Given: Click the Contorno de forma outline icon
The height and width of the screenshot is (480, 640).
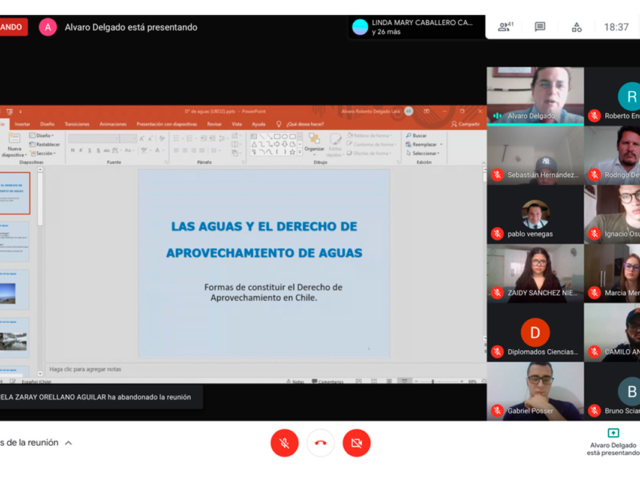Looking at the screenshot, I should coord(349,144).
